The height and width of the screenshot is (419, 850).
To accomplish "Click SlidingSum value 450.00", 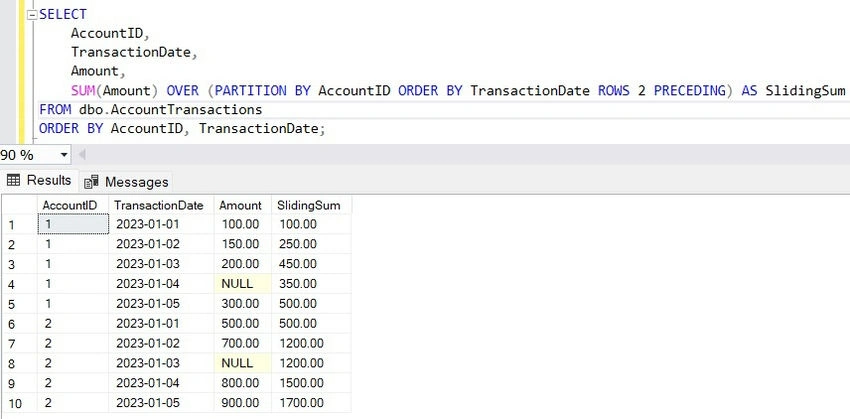I will tap(298, 264).
